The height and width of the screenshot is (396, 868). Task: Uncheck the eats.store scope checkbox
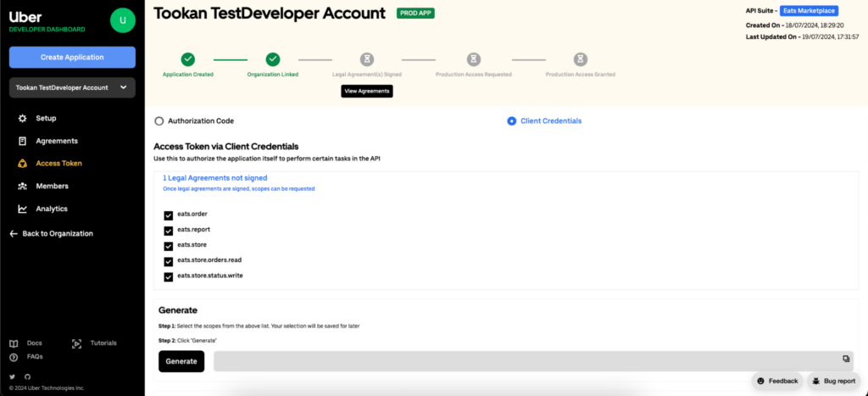[x=169, y=247]
